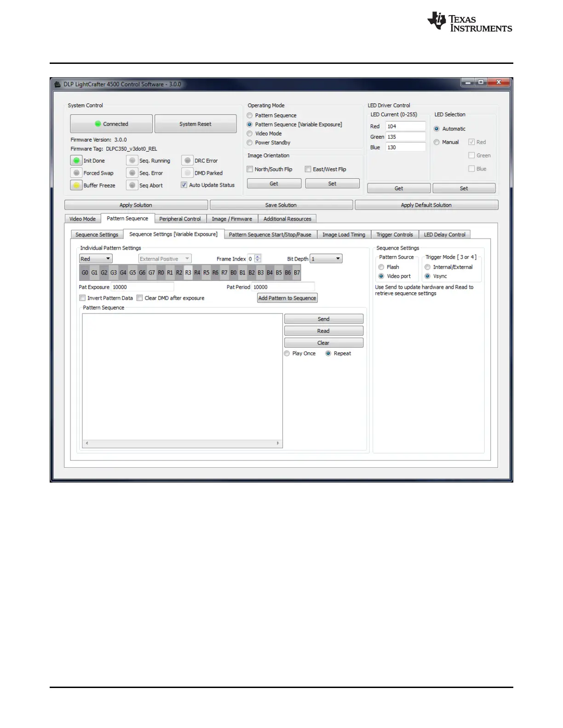This screenshot has height=728, width=563.
Task: Click the DRC Error status indicator
Action: [x=187, y=160]
